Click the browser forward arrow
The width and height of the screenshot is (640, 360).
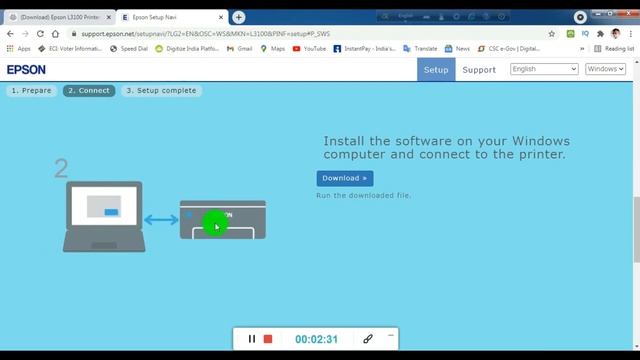[25, 34]
